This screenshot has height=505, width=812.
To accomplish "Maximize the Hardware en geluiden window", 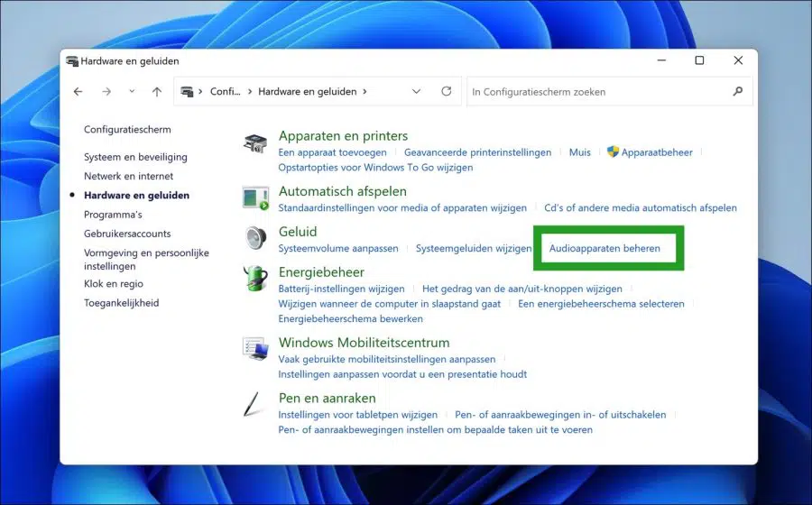I will click(699, 60).
